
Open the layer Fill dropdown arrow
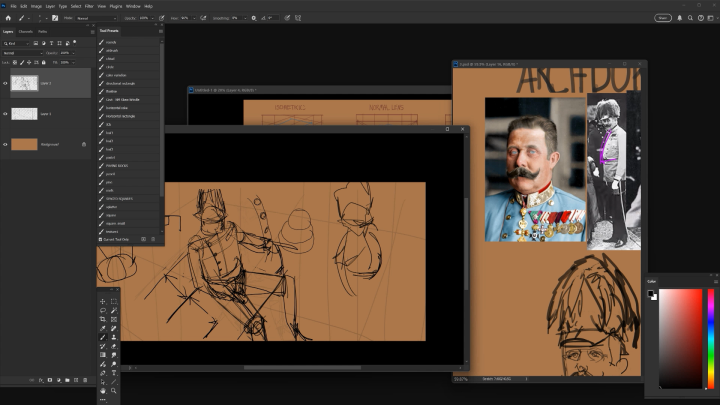[x=73, y=62]
